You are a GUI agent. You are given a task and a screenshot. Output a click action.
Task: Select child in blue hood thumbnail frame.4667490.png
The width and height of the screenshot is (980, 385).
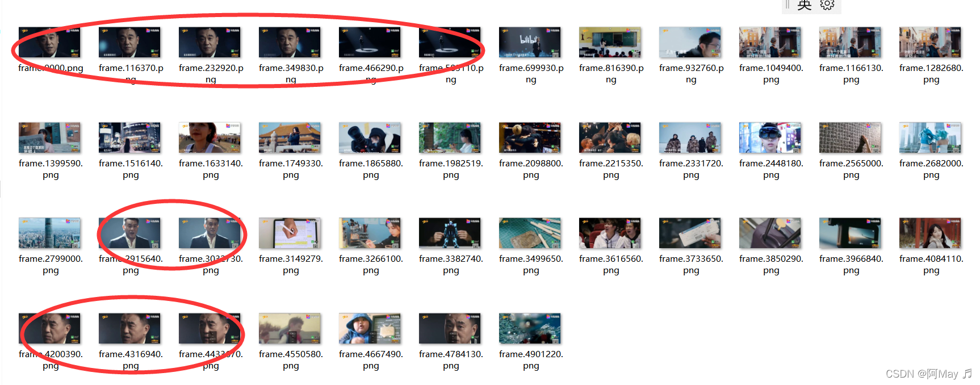(x=370, y=329)
